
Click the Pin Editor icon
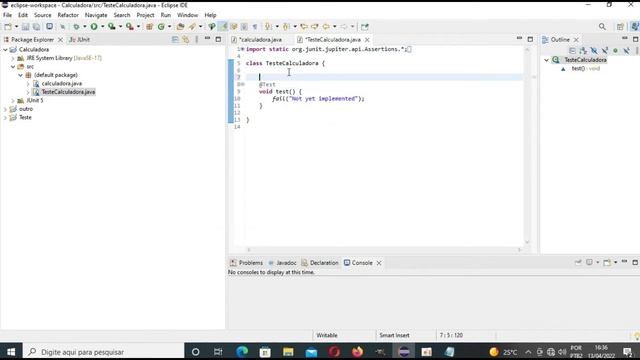click(364, 27)
